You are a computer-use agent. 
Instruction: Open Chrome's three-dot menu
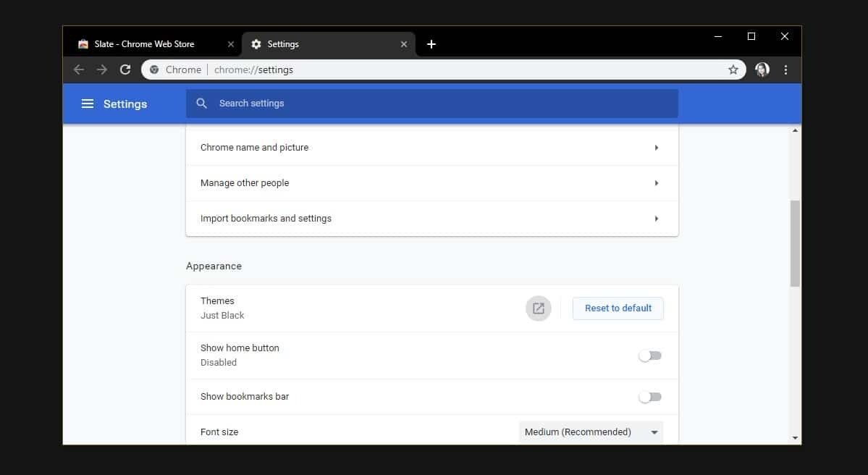785,70
